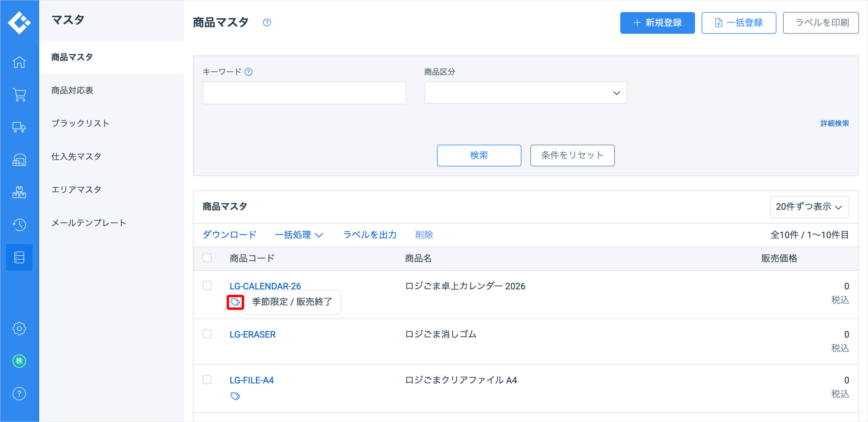The width and height of the screenshot is (868, 422).
Task: Select the master list icon in sidebar
Action: pos(19,257)
